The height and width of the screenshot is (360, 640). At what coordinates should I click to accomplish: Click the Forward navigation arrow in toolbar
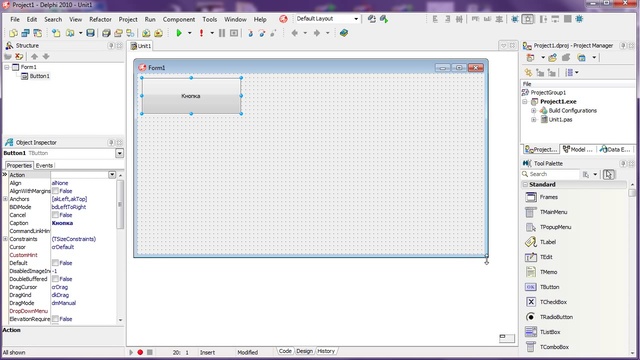(316, 33)
